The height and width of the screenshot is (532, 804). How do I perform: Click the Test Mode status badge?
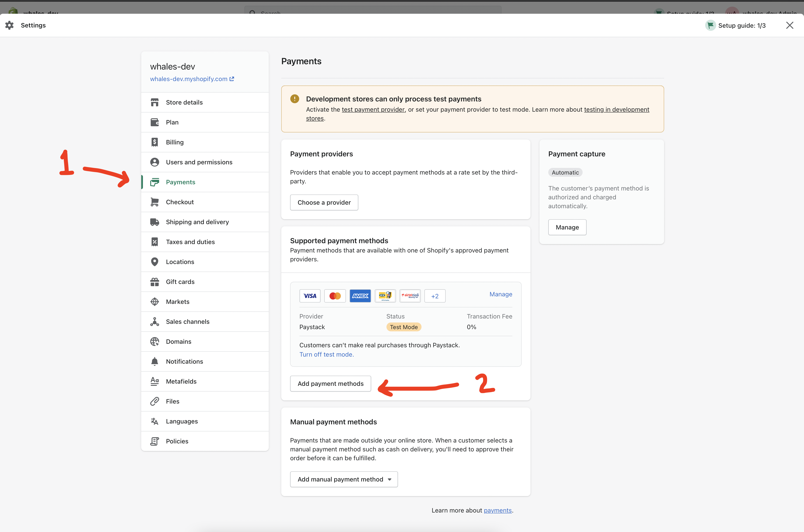click(404, 327)
